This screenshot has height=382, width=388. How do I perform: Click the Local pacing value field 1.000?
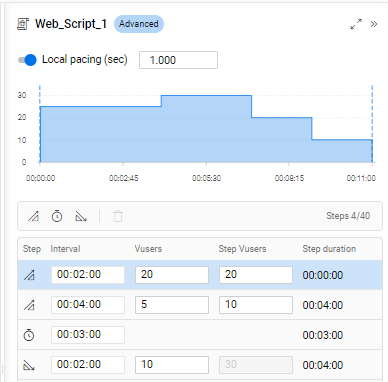178,60
